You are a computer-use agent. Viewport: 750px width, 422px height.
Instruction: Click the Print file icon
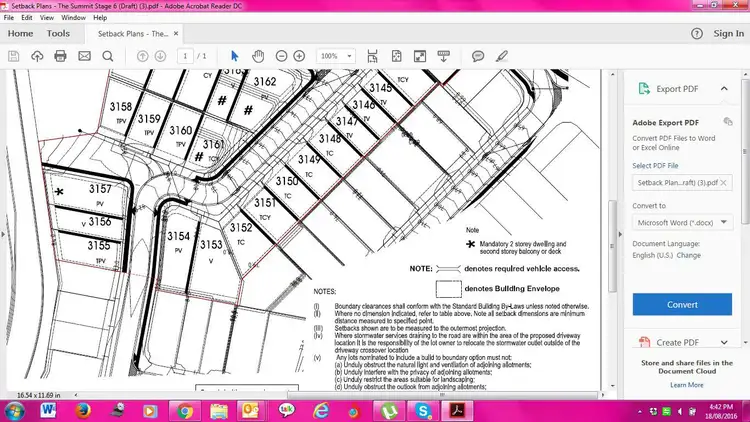(60, 56)
